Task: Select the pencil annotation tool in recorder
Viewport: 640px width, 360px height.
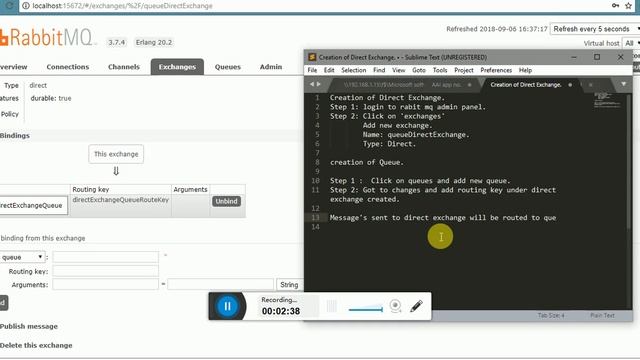Action: coord(416,306)
